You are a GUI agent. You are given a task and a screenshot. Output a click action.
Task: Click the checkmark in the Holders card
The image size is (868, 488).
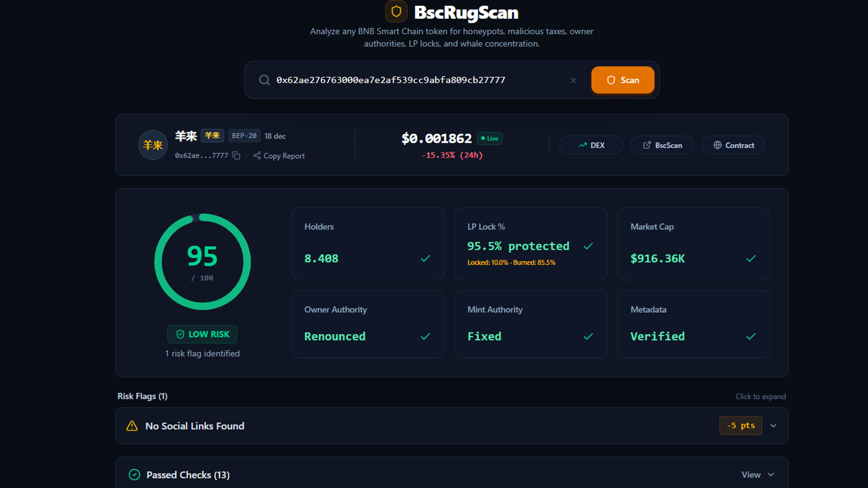click(425, 259)
